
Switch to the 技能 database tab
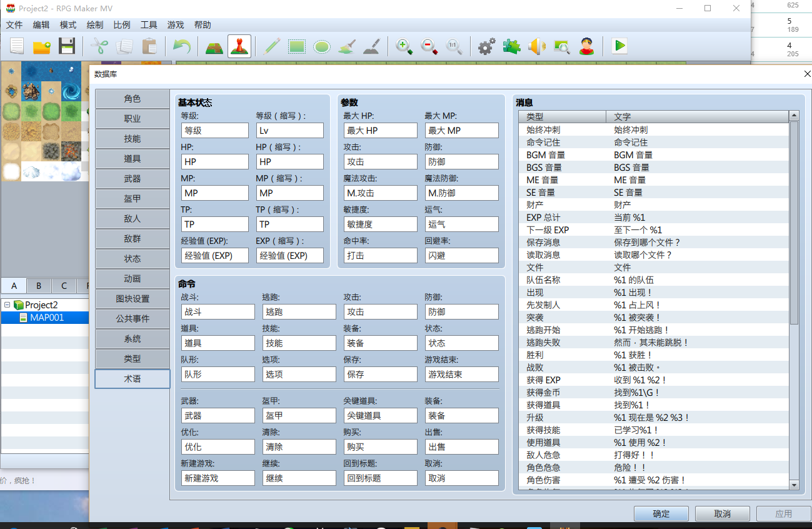133,139
